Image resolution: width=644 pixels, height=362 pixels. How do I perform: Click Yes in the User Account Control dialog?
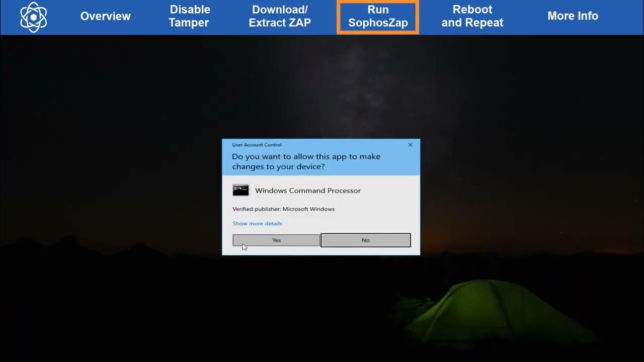point(276,240)
